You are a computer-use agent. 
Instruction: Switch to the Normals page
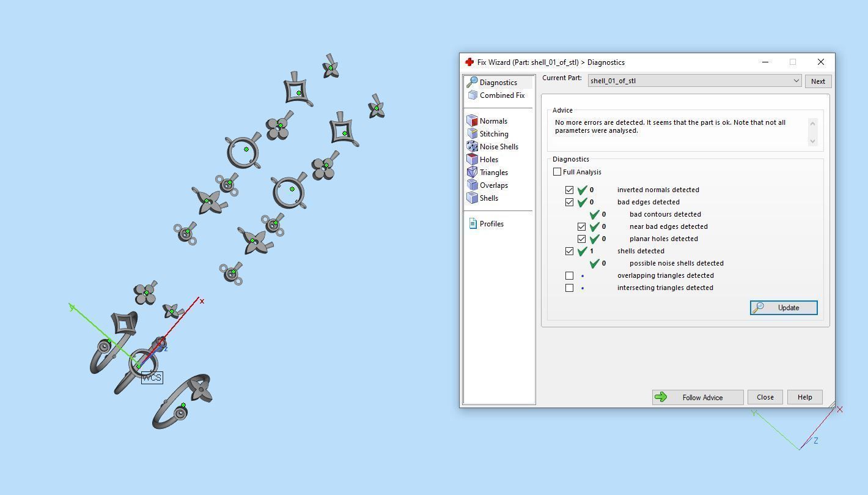tap(493, 121)
